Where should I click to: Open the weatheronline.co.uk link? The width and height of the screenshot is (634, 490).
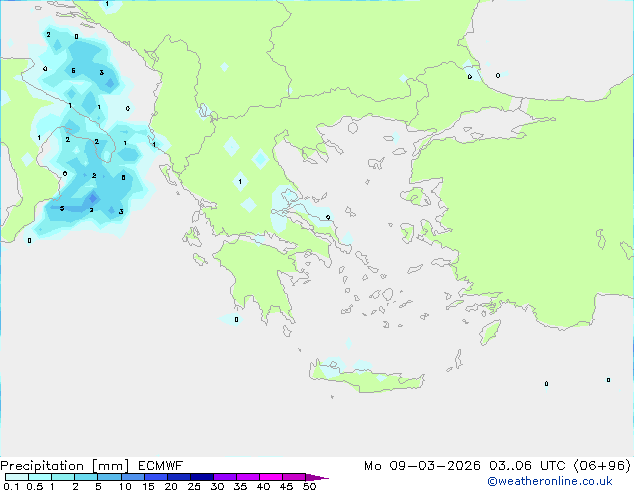[549, 481]
